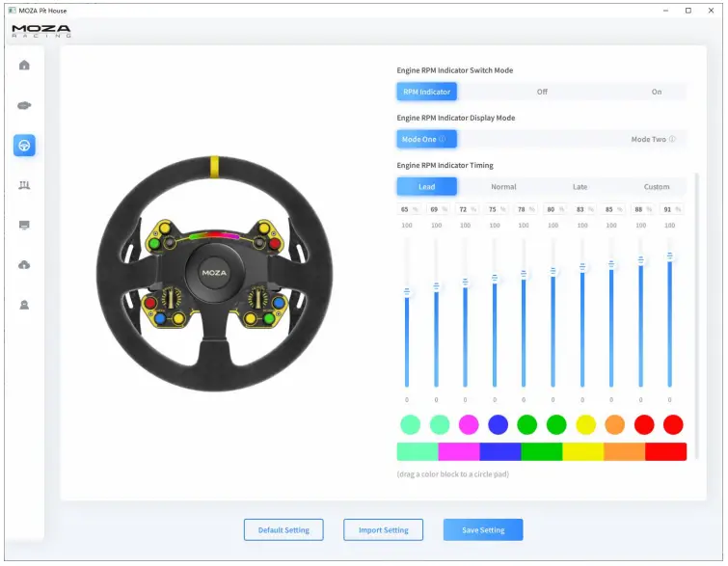
Task: Click the Import Setting button
Action: click(384, 529)
